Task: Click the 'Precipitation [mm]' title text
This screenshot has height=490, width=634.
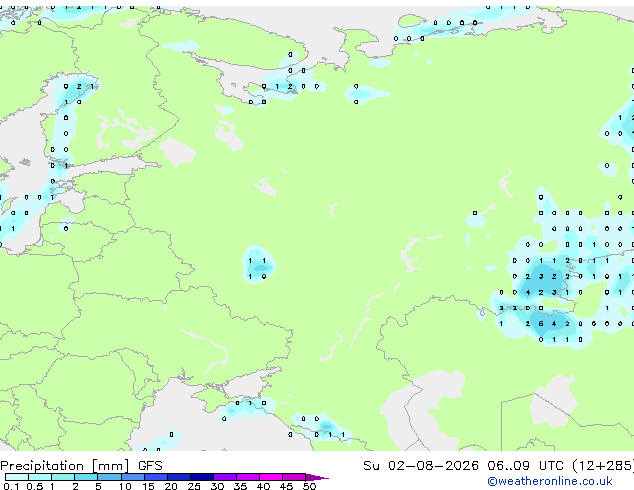Action: [65, 466]
